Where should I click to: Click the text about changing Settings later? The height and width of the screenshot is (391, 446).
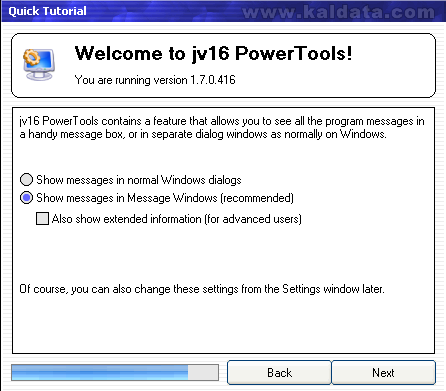pos(202,289)
